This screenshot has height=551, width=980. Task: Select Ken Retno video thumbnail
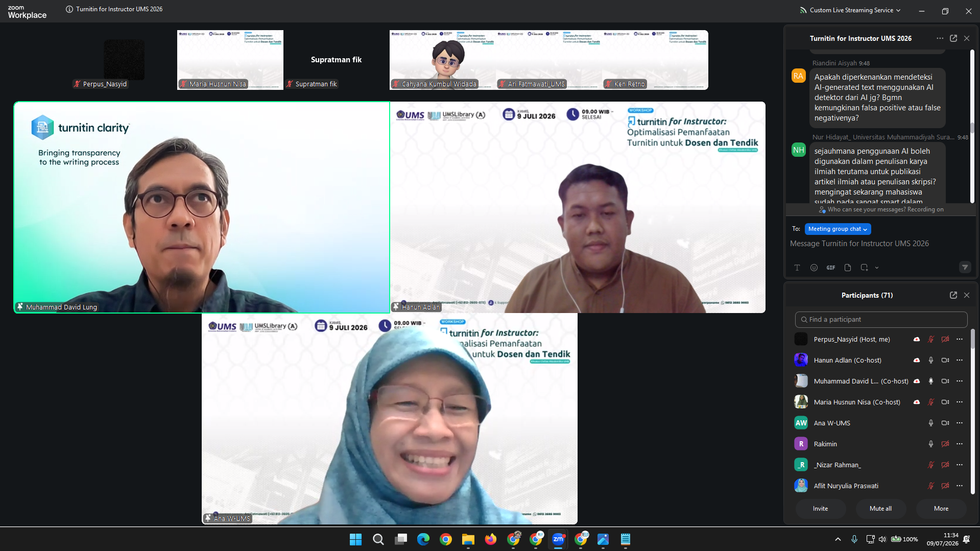[x=655, y=60]
